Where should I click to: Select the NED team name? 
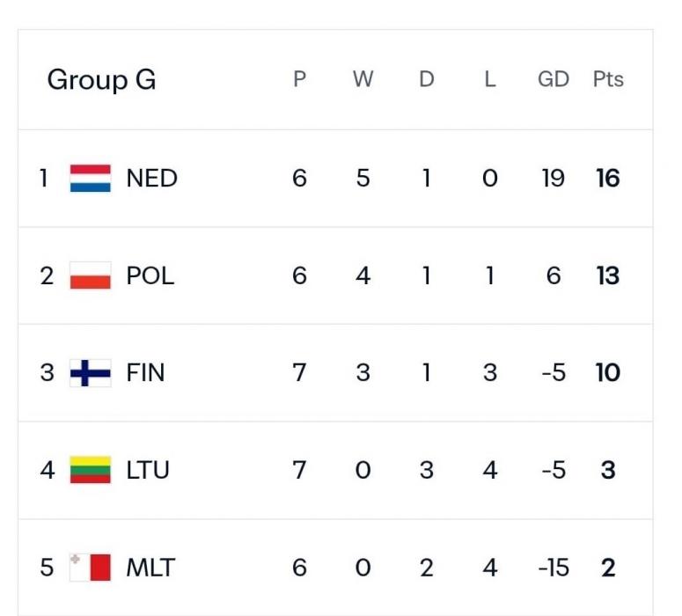pos(151,179)
